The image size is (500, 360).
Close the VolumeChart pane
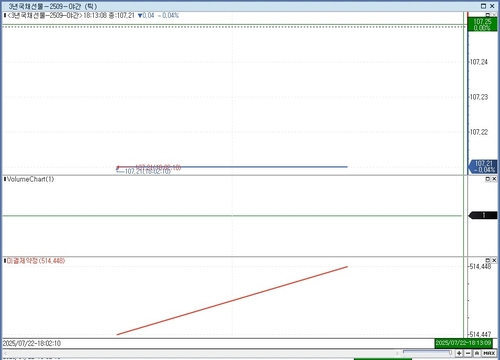(494, 179)
